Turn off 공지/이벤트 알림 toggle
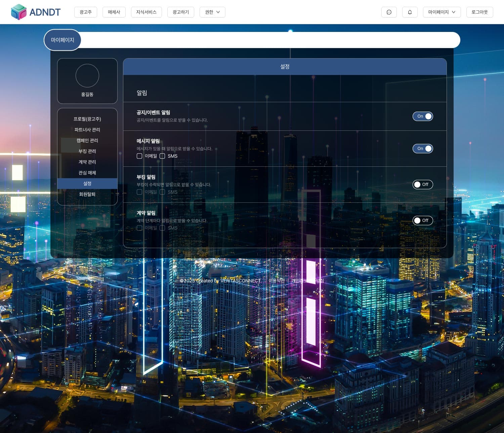The height and width of the screenshot is (433, 504). pyautogui.click(x=423, y=116)
